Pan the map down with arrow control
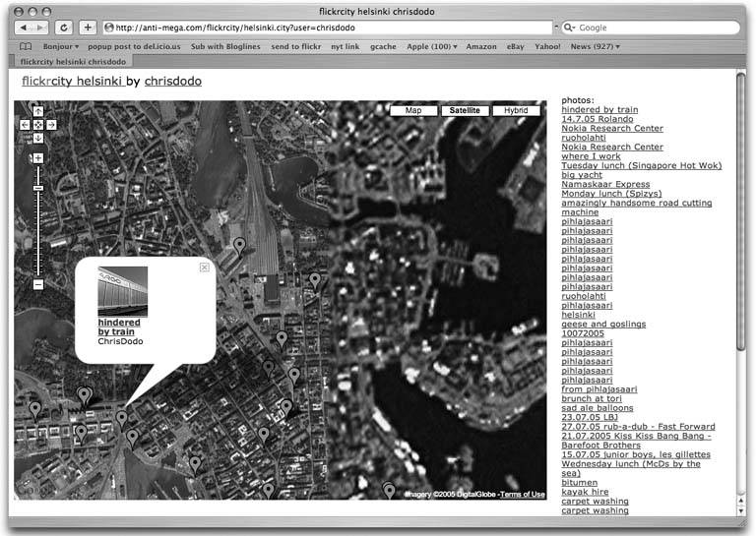The height and width of the screenshot is (536, 756). 38,138
